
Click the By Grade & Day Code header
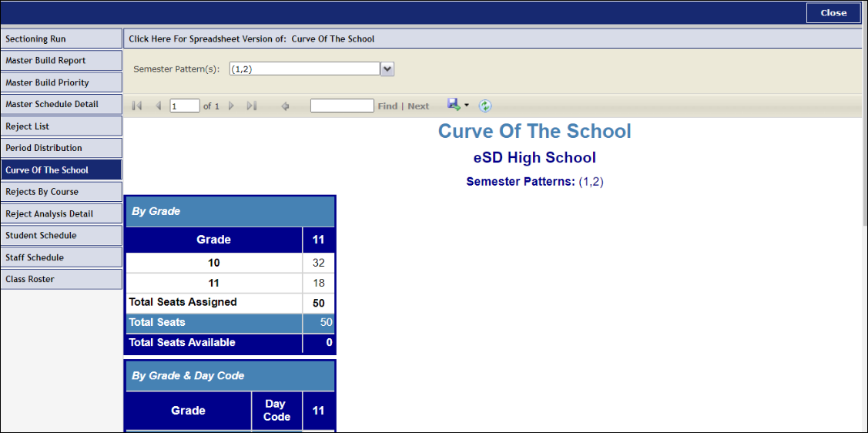[x=230, y=375]
